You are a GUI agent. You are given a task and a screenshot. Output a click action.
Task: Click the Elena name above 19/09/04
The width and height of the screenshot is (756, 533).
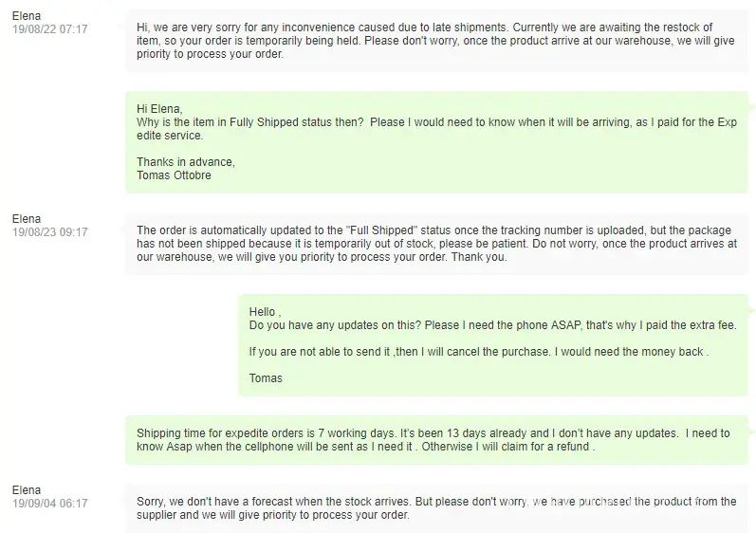tap(27, 490)
